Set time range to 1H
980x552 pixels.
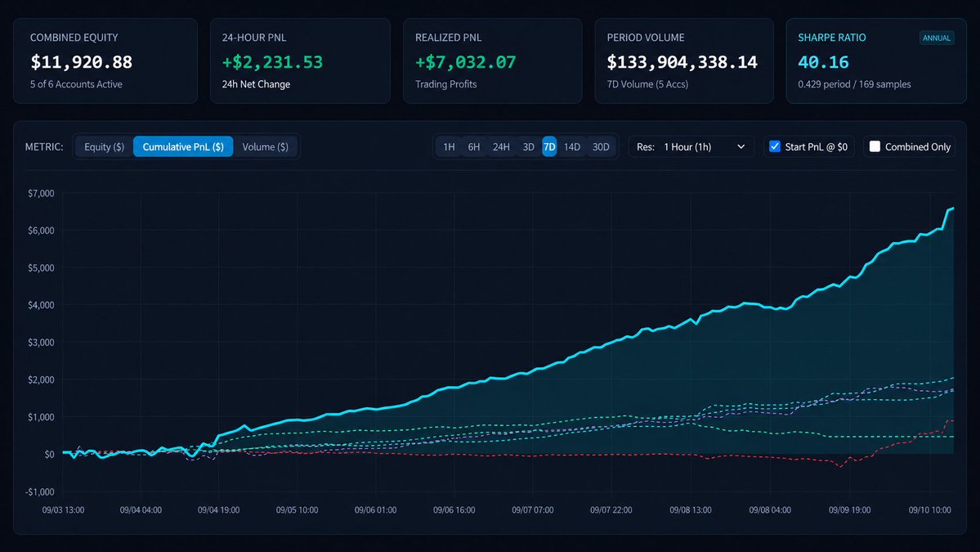tap(449, 147)
